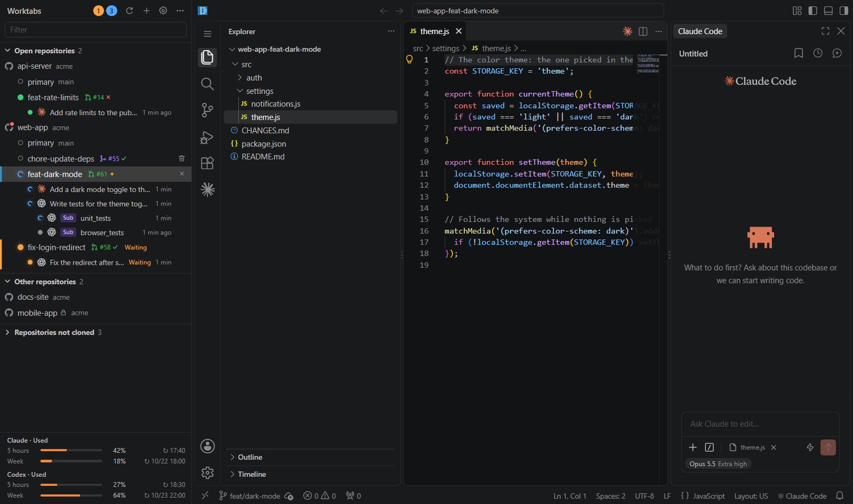Open the Search view in activity bar
This screenshot has height=504, width=853.
coord(207,84)
